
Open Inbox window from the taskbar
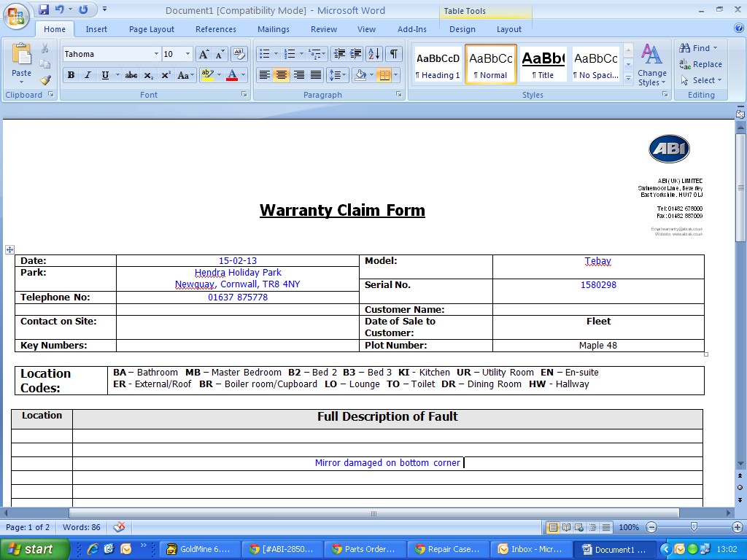click(x=531, y=549)
